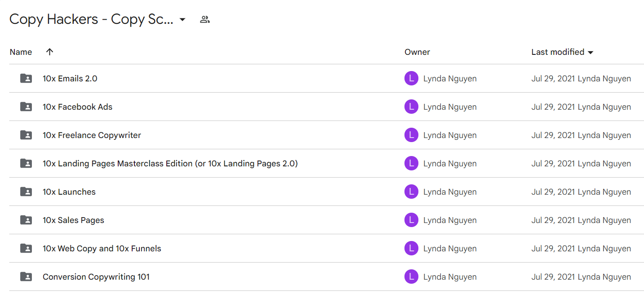This screenshot has height=308, width=644.
Task: Click the modified date for 10x Facebook Ads
Action: point(553,107)
